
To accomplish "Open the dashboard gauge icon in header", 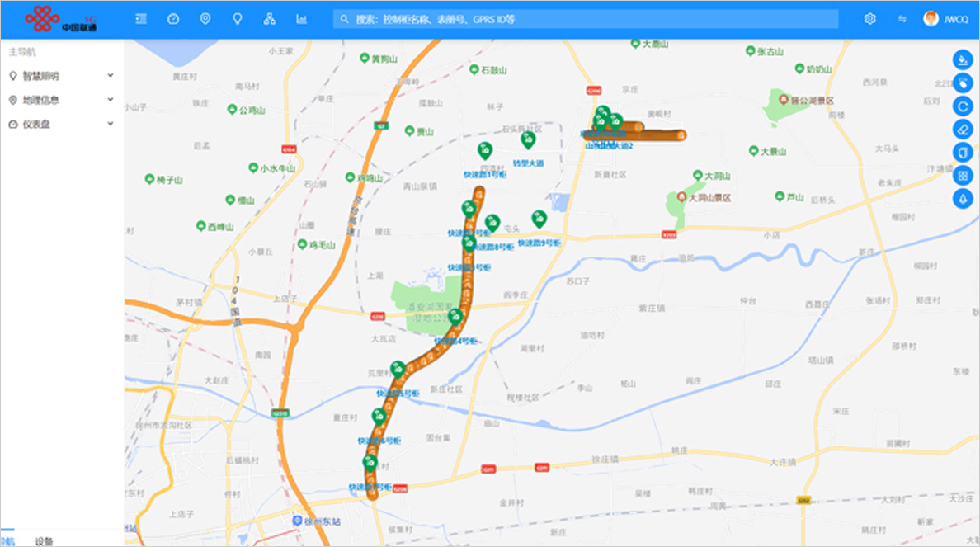I will click(172, 19).
